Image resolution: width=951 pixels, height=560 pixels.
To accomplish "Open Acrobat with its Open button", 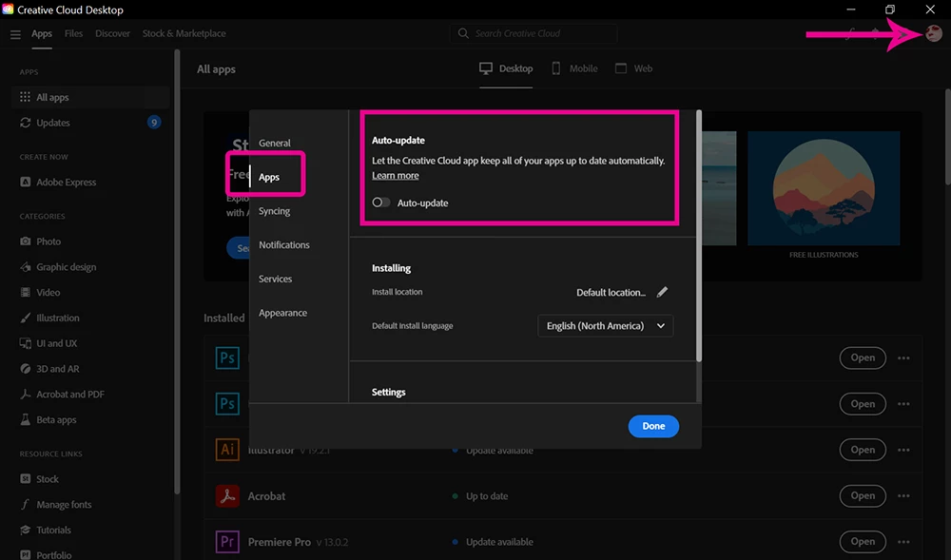I will [863, 495].
